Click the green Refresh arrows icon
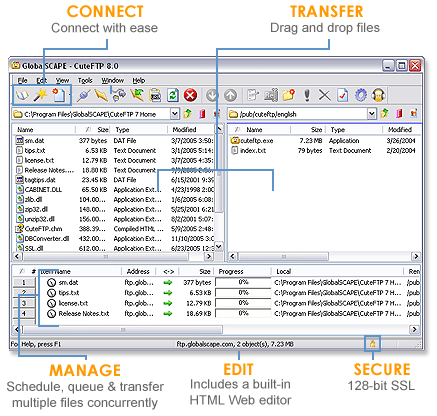This screenshot has height=416, width=437. point(173,96)
